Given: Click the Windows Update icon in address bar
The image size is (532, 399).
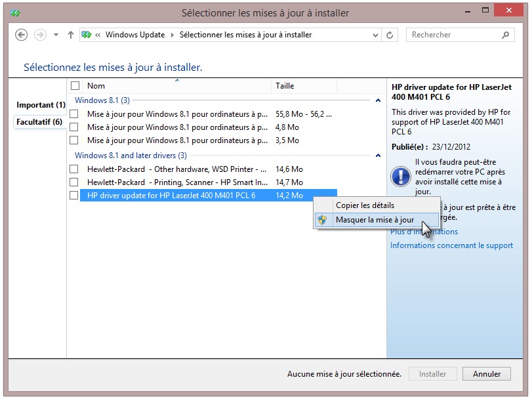Looking at the screenshot, I should click(87, 35).
